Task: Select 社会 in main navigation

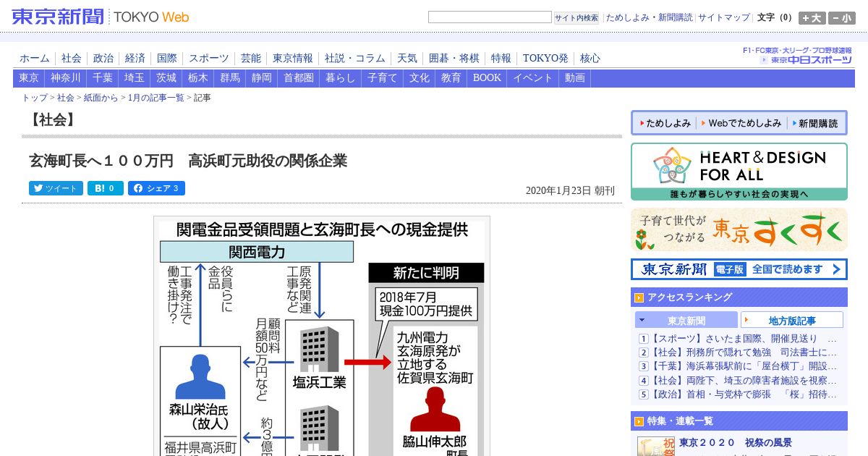Action: (72, 59)
